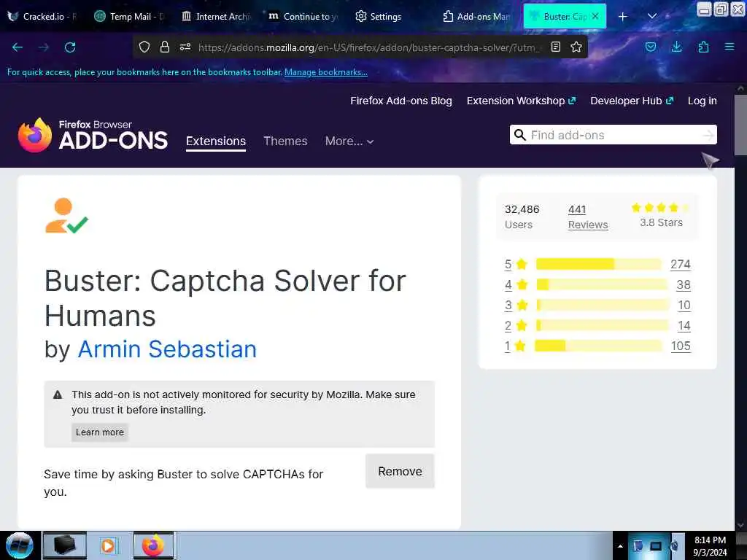Filter reviews by 3 star rating
Viewport: 747px width, 560px height.
[x=516, y=305]
